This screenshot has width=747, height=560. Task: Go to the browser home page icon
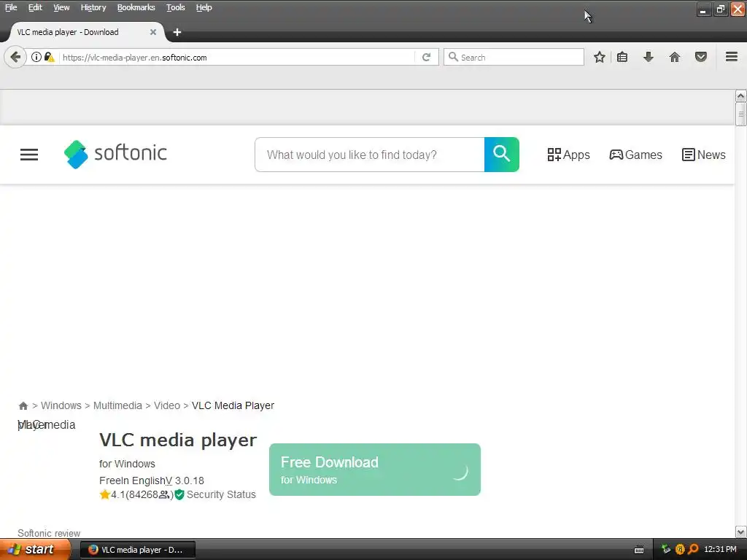675,57
